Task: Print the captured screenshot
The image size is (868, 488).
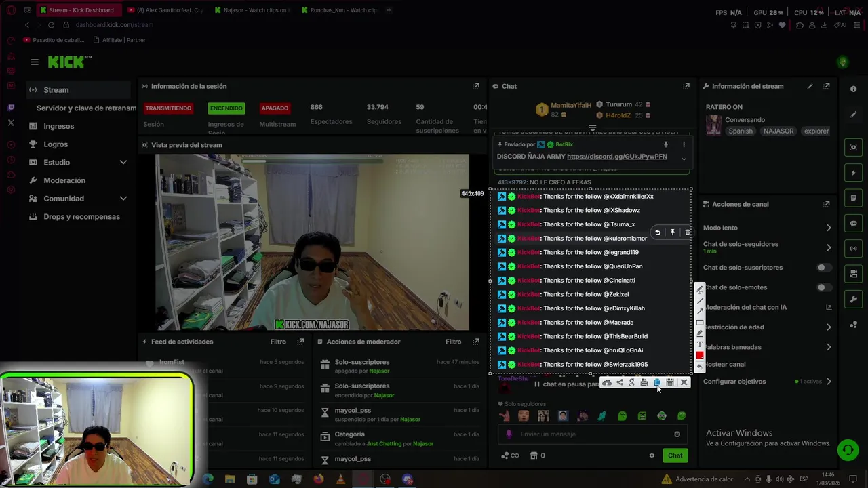Action: [x=644, y=382]
